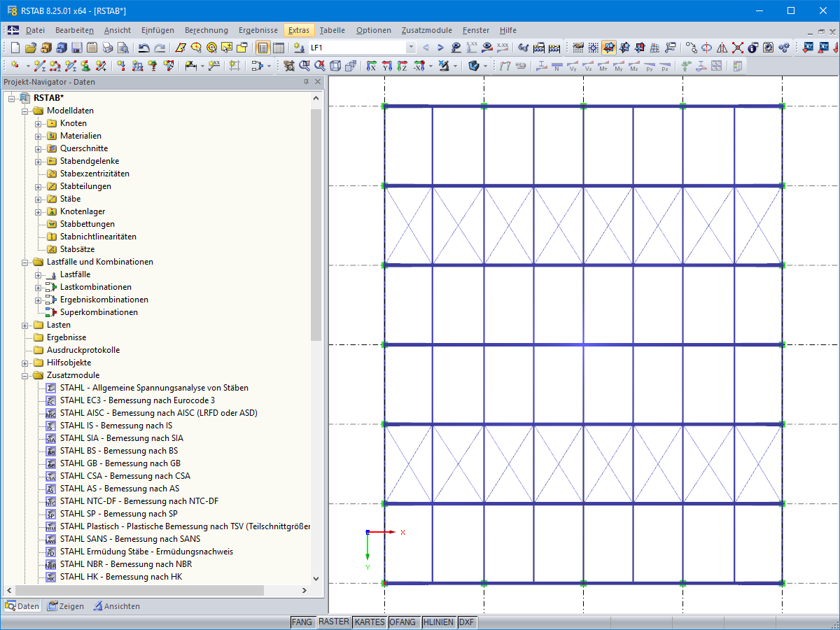Click the isometric wireframe cube view icon
The image size is (840, 630).
(335, 66)
